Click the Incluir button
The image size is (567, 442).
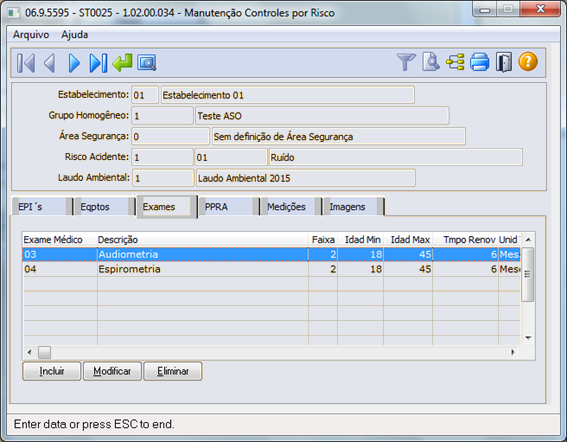[x=52, y=371]
